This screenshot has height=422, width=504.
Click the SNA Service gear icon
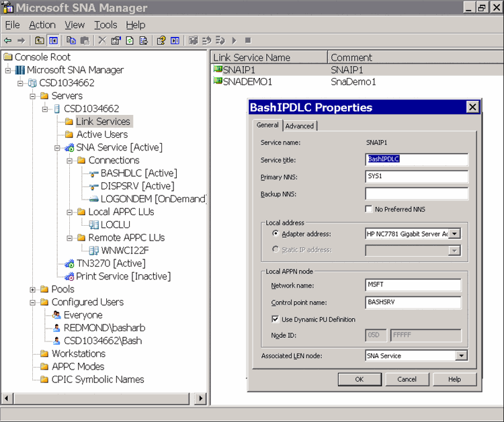(69, 148)
